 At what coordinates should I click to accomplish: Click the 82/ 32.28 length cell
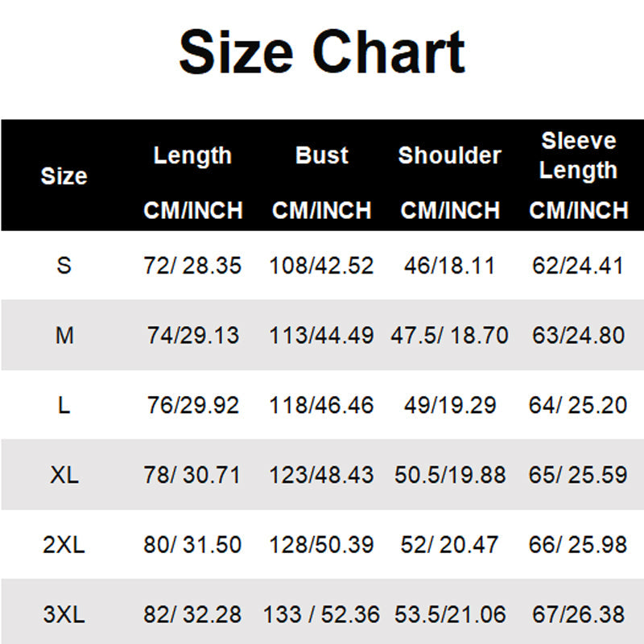(x=192, y=615)
